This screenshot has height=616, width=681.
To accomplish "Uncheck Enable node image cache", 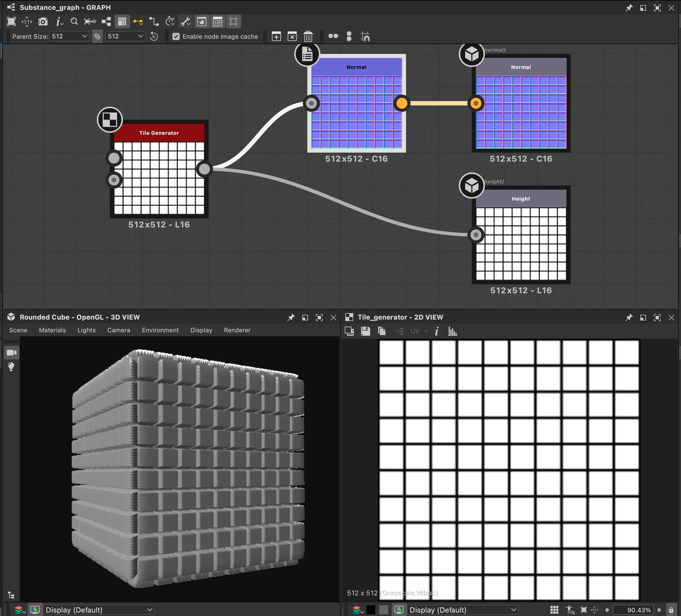I will tap(176, 36).
